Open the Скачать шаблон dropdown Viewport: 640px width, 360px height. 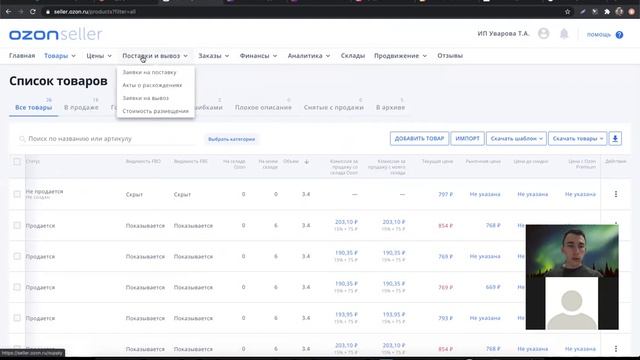point(516,138)
